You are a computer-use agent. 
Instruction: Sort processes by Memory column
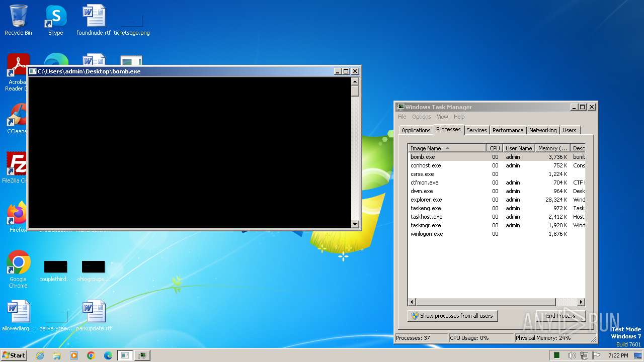[552, 148]
